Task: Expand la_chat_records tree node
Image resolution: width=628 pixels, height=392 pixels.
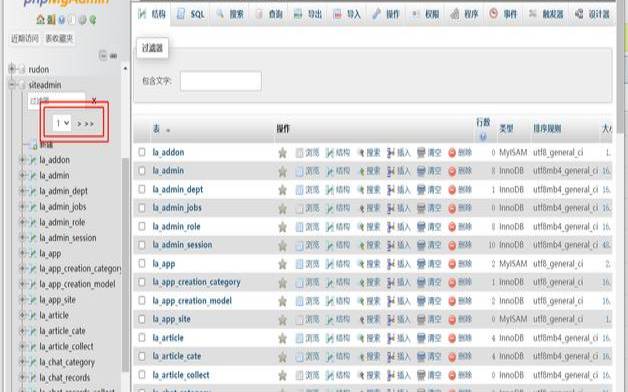Action: coord(22,378)
